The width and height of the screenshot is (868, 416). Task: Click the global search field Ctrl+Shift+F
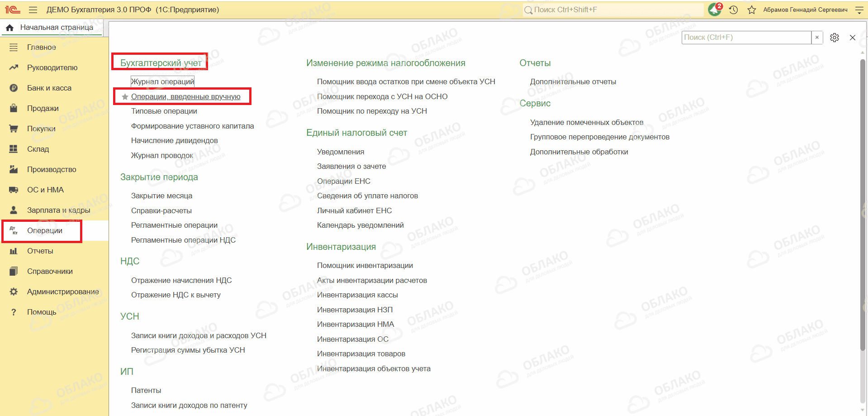point(613,10)
